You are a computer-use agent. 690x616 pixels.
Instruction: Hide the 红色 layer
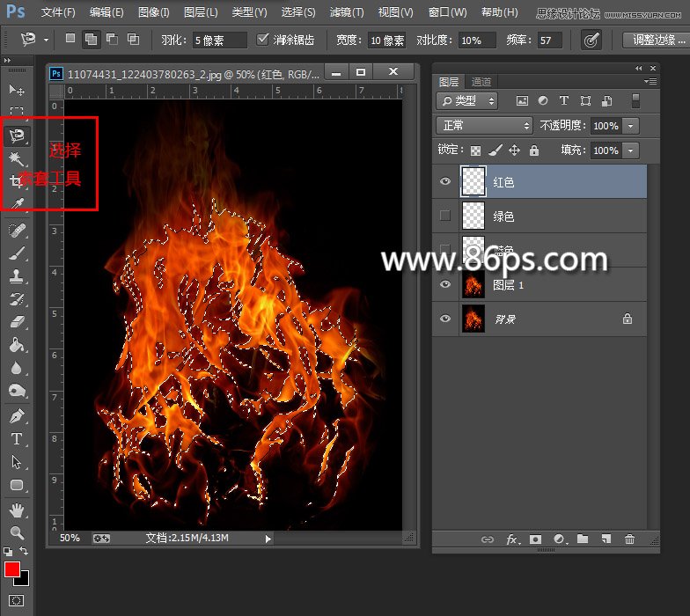click(445, 181)
